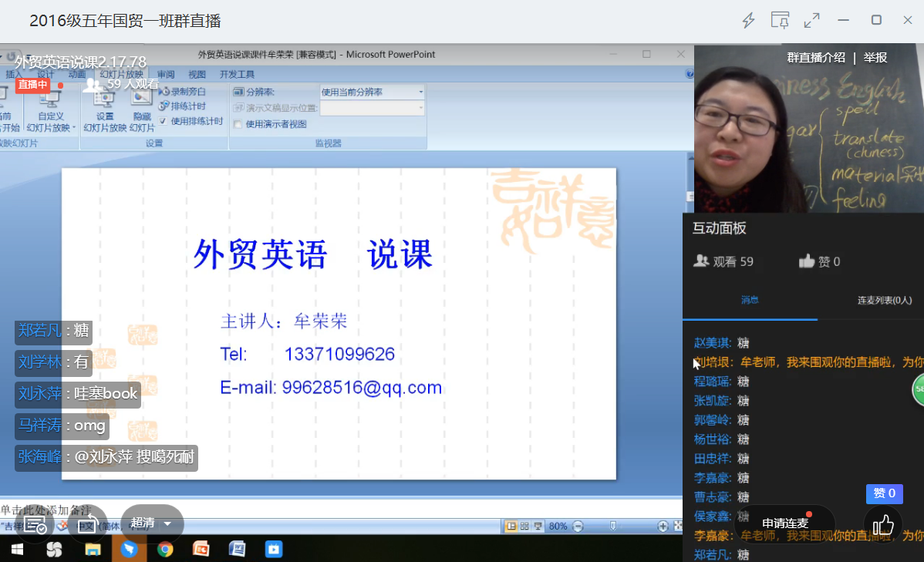Toggle the 使用排练计时 checkbox
The height and width of the screenshot is (562, 924).
coord(163,121)
